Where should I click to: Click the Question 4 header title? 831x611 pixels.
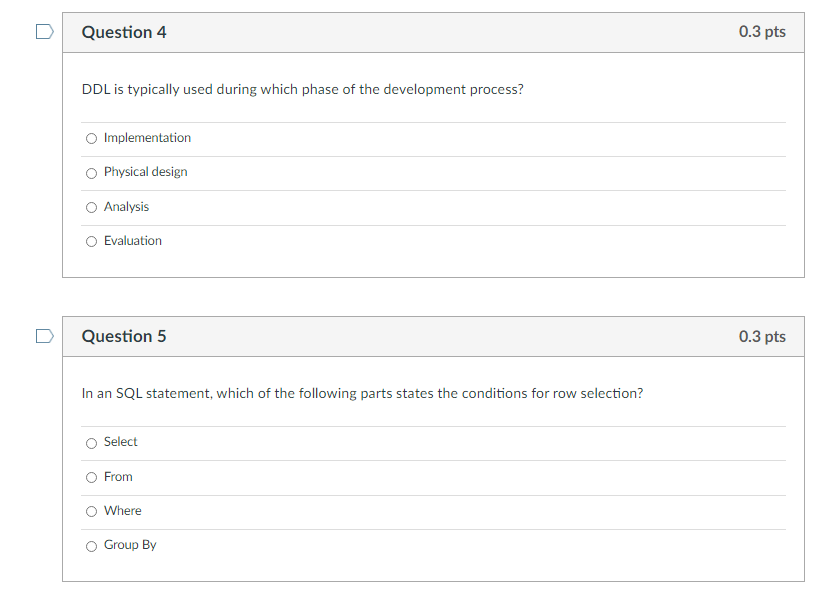click(x=124, y=32)
